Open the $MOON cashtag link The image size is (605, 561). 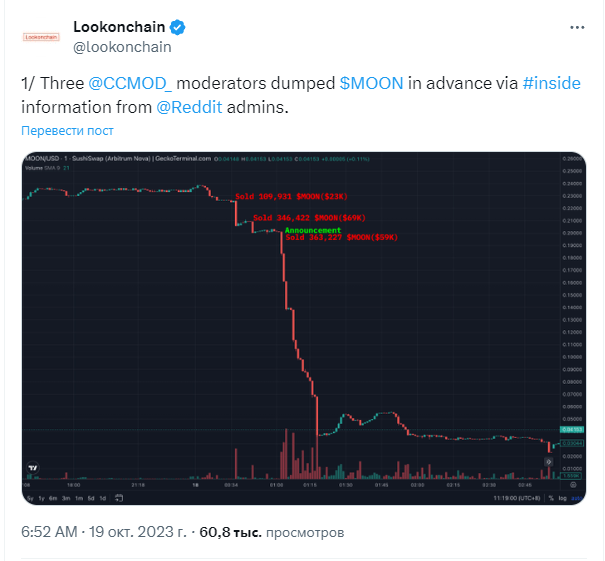371,83
